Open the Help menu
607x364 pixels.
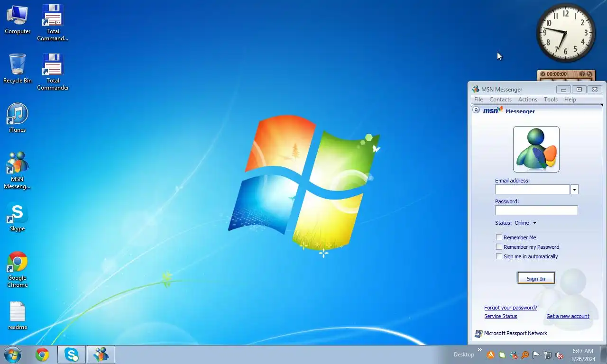[x=570, y=100]
